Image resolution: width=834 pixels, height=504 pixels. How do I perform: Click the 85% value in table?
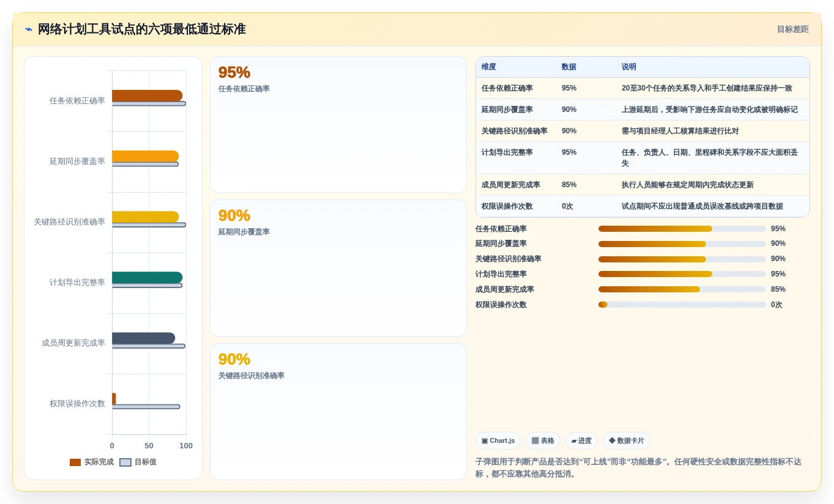tap(569, 185)
